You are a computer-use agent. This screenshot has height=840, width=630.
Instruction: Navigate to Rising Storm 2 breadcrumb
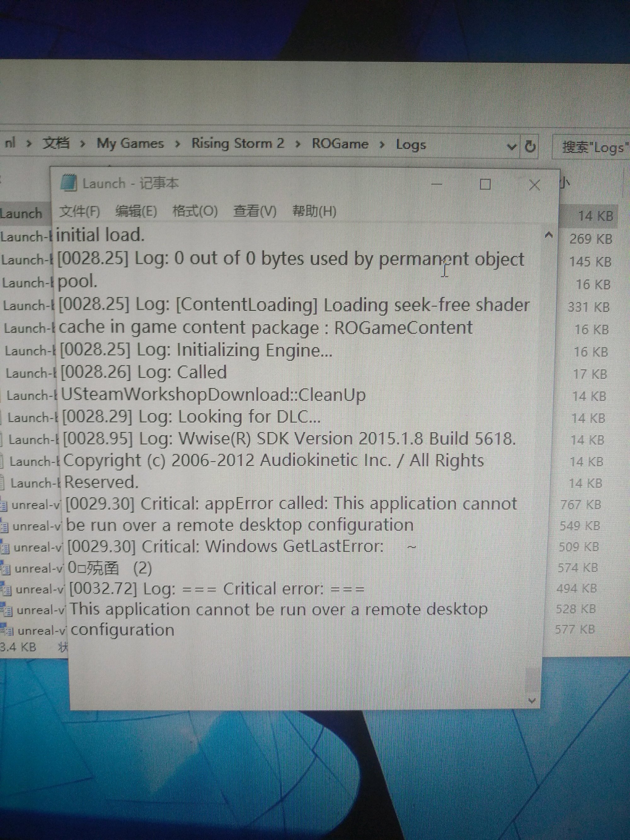coord(238,143)
